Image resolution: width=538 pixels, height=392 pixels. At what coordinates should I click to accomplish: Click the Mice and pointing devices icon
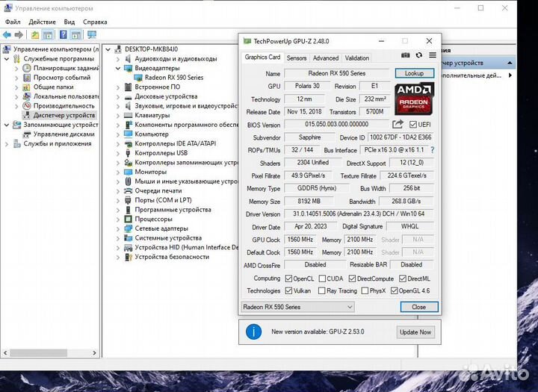[x=128, y=181]
